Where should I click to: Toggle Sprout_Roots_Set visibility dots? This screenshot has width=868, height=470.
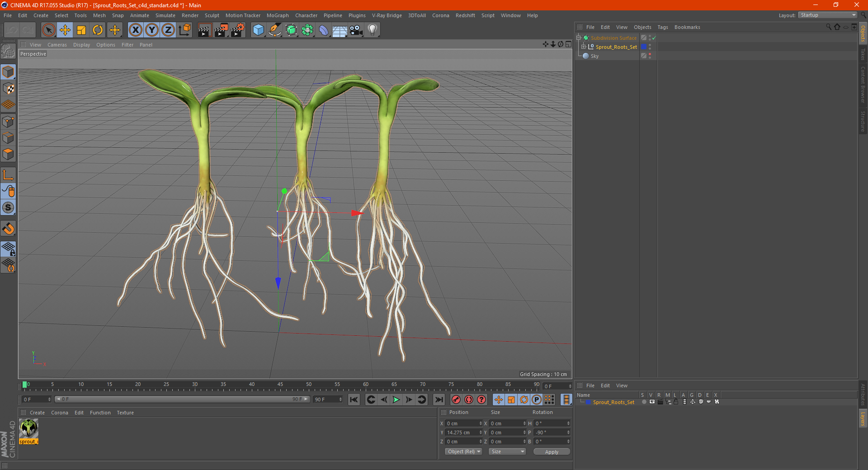(650, 47)
